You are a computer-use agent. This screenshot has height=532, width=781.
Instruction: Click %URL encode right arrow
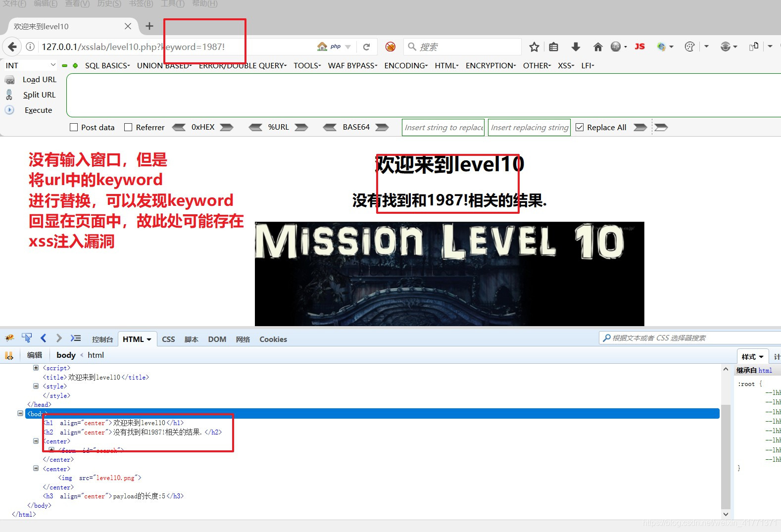[301, 127]
